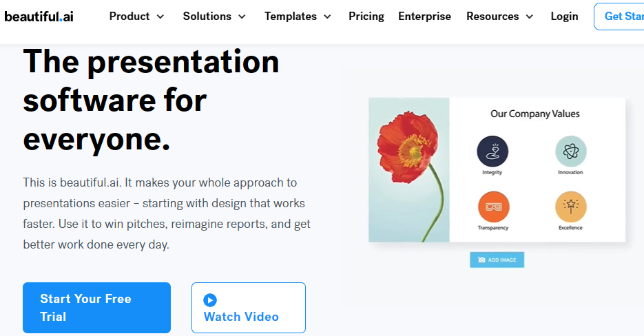Click the Transparency goggles icon

492,207
